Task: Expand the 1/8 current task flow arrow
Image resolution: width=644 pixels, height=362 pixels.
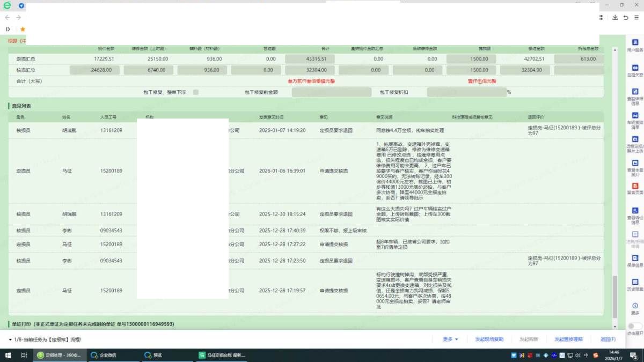Action: click(x=10, y=339)
